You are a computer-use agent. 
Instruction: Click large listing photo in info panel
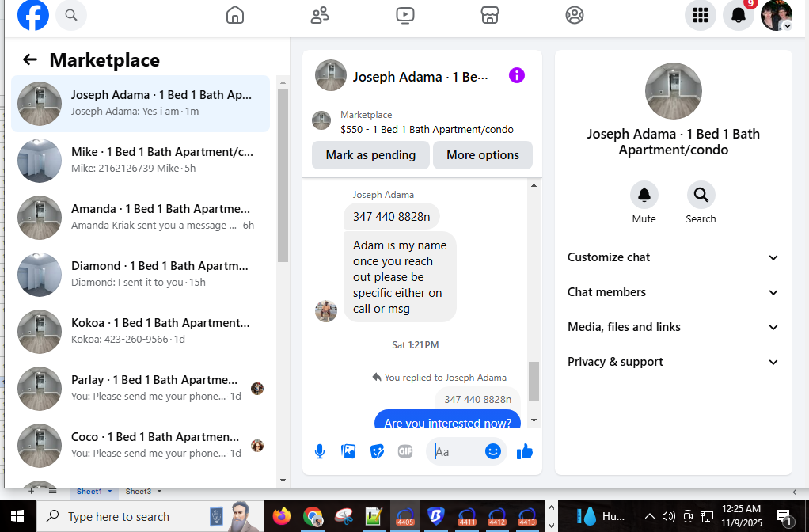coord(673,91)
